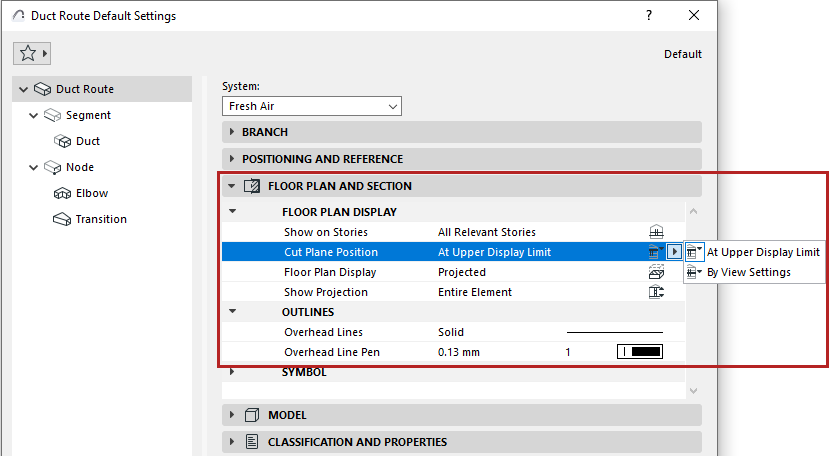The image size is (829, 456).
Task: Close the Duct Route Default Settings dialog
Action: 694,15
